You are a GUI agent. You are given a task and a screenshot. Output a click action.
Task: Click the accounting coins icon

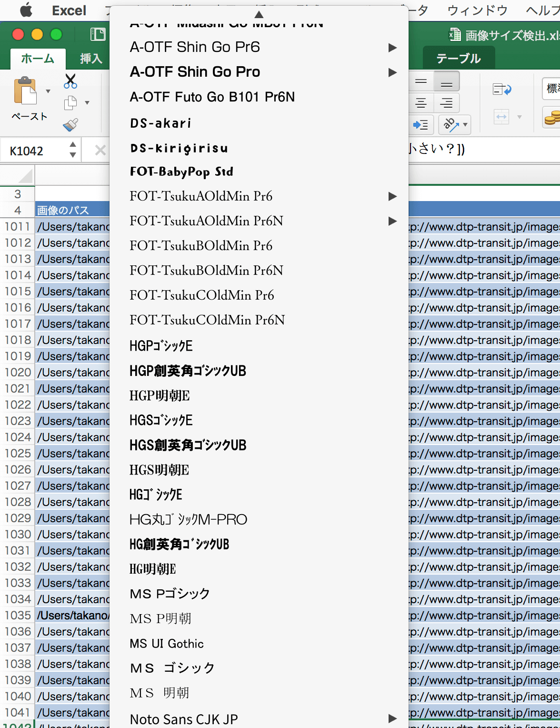click(552, 117)
